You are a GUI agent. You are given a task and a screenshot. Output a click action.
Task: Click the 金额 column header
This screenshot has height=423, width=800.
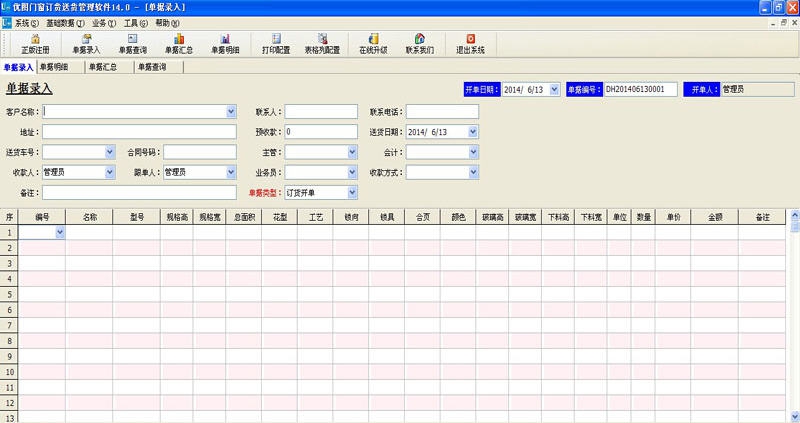715,216
